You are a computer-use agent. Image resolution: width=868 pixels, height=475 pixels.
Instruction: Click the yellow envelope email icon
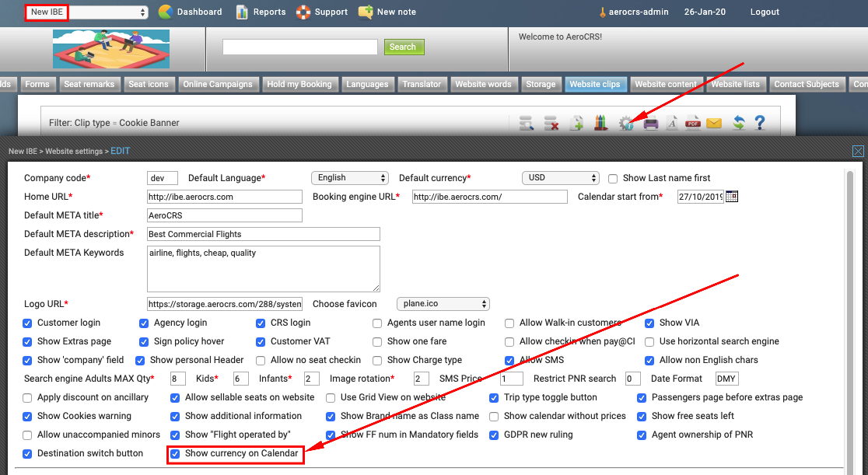point(714,123)
